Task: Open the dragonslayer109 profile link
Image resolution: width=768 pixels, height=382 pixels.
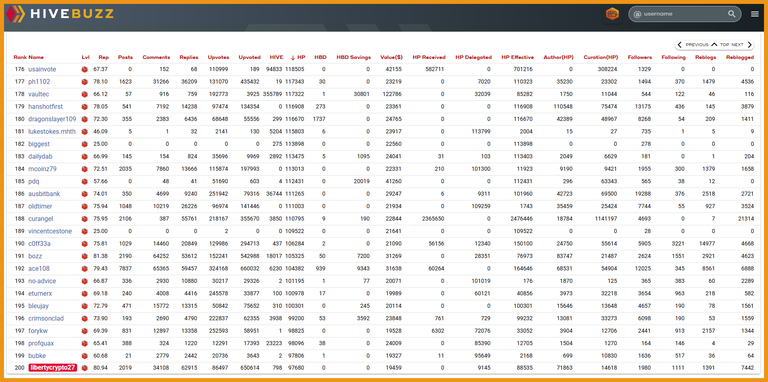Action: [x=52, y=119]
